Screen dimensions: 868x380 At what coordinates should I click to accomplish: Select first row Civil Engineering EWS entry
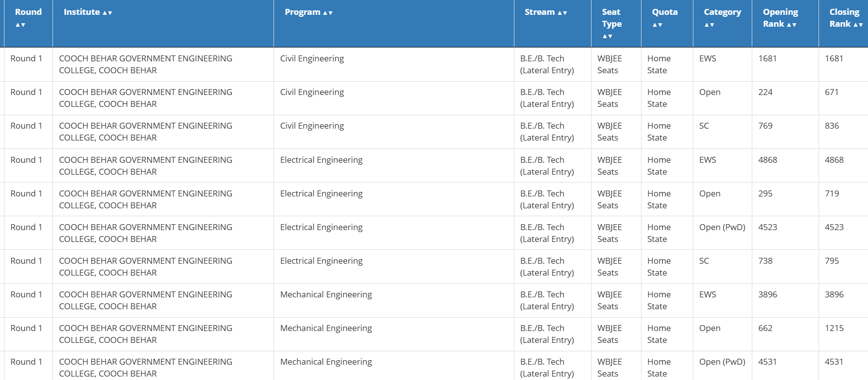click(x=436, y=64)
